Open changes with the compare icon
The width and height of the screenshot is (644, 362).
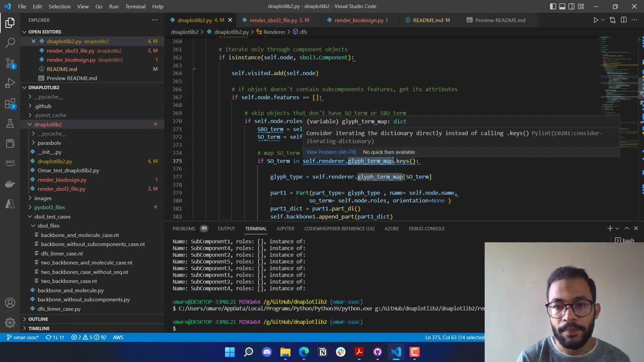pos(612,20)
